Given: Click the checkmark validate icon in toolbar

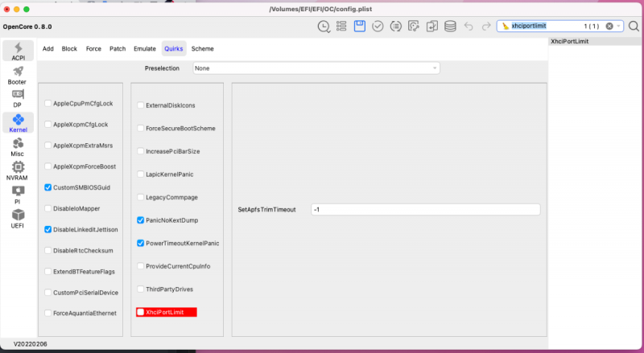Looking at the screenshot, I should (378, 27).
